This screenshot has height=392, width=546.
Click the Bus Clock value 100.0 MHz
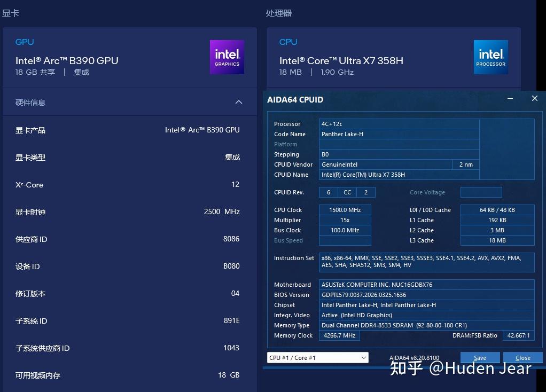point(345,230)
